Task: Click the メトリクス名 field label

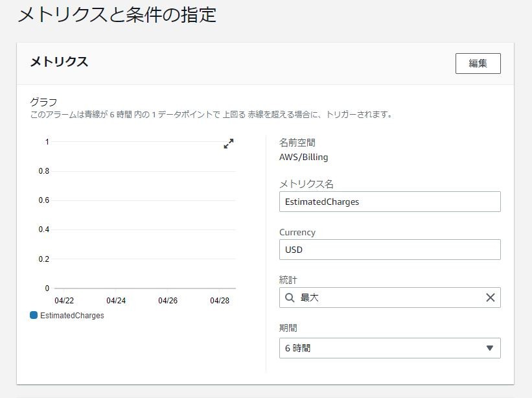Action: [306, 184]
